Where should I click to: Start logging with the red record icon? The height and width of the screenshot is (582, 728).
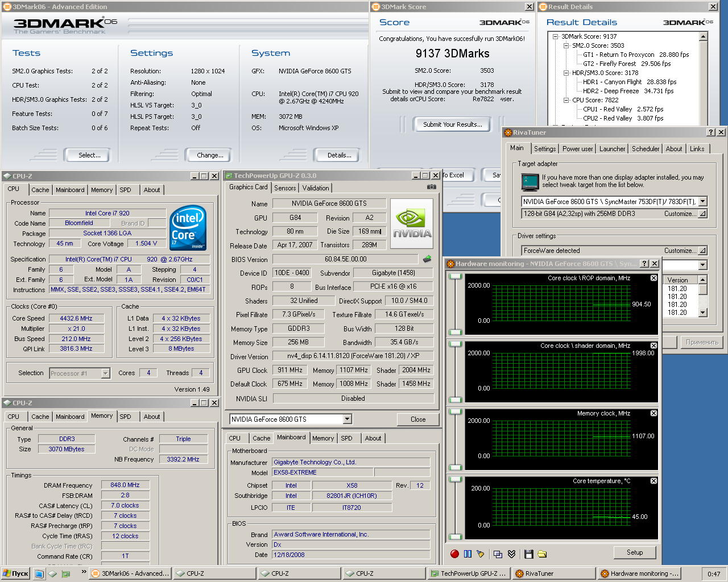point(454,554)
